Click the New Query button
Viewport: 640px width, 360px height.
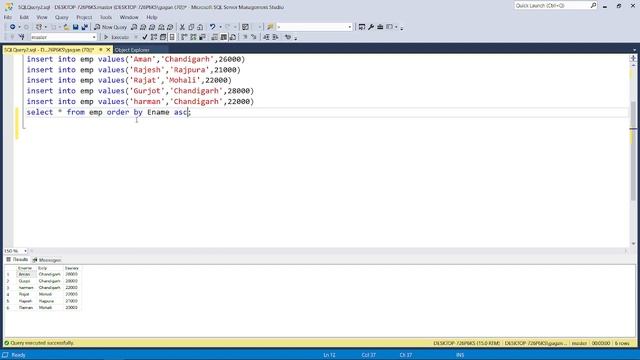click(111, 27)
